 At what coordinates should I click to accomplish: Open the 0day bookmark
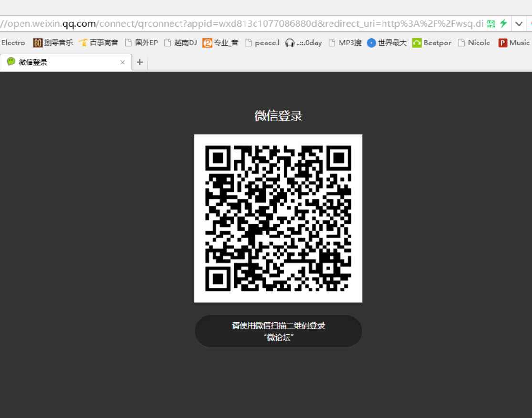304,43
